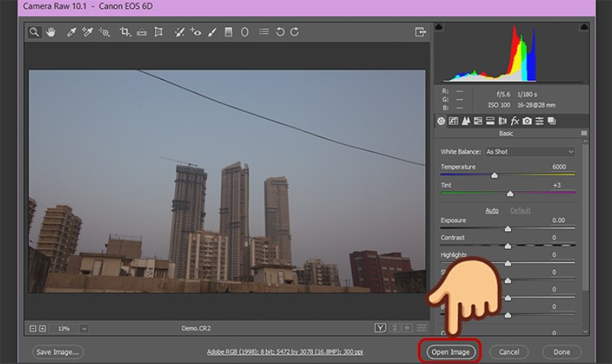Toggle highlight clipping warning in histogram
This screenshot has width=612, height=364.
pos(584,27)
